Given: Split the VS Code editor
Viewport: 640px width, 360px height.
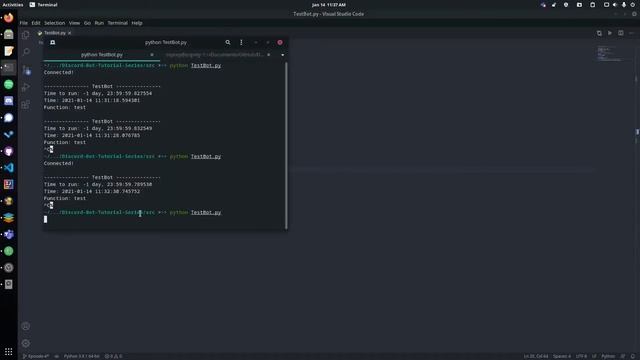Looking at the screenshot, I should point(621,33).
